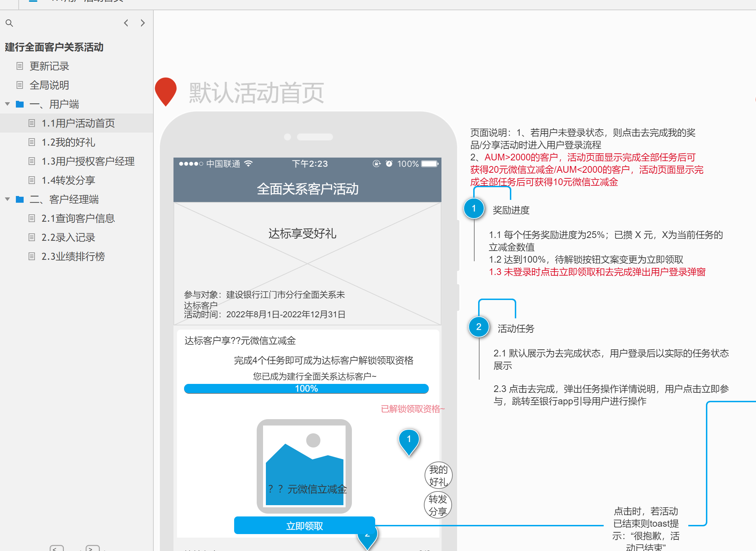Click the Wi-Fi icon in phone status bar
This screenshot has height=551, width=756.
click(249, 164)
